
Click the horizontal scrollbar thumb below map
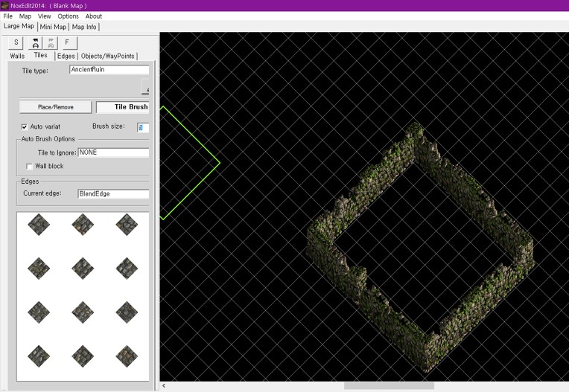(x=388, y=385)
